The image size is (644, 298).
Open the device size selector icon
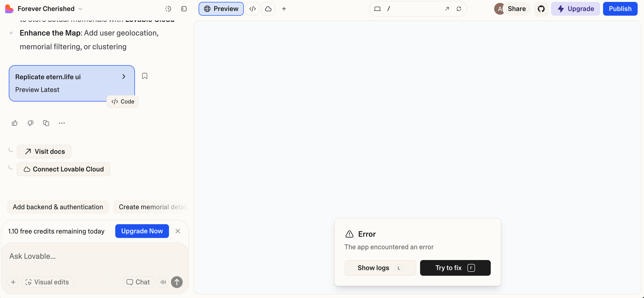pos(377,9)
